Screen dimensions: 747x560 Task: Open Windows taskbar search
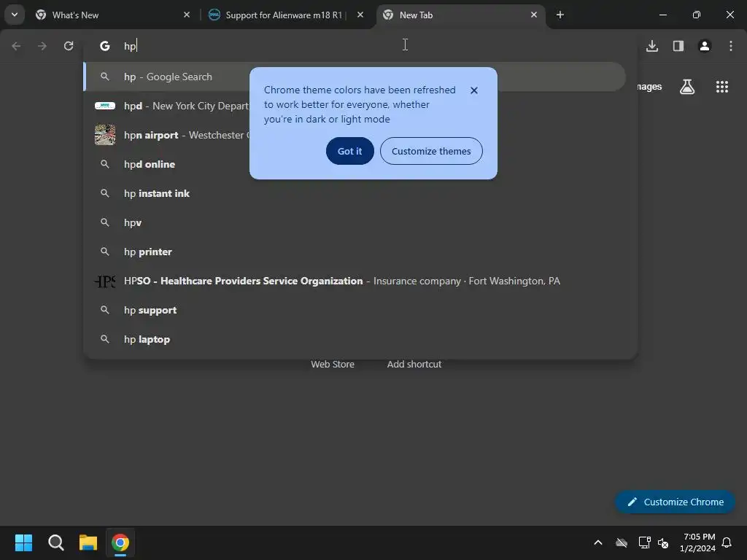pyautogui.click(x=55, y=542)
